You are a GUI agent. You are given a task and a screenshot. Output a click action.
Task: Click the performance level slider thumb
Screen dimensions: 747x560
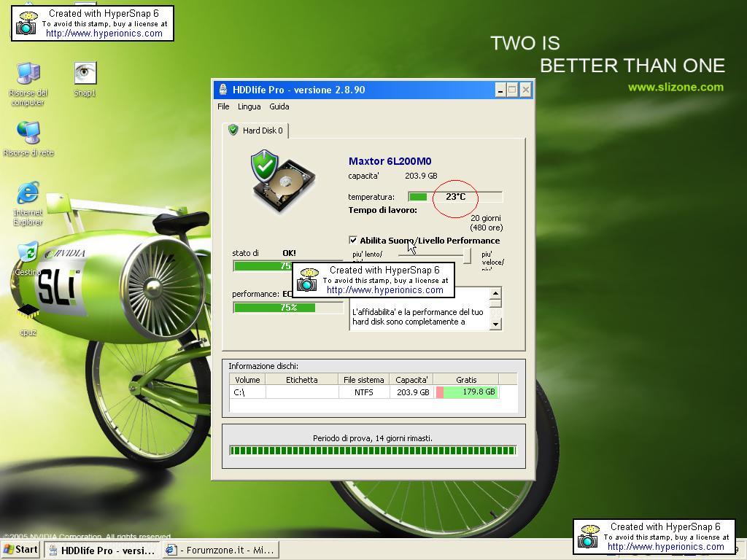tap(468, 256)
